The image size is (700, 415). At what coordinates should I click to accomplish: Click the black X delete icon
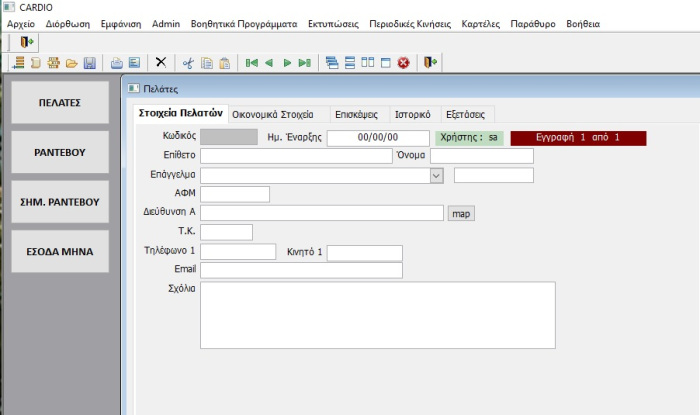161,63
